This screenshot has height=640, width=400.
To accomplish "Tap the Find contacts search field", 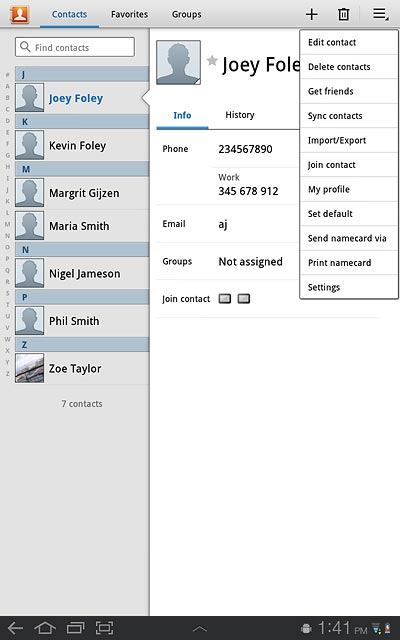I will [75, 47].
